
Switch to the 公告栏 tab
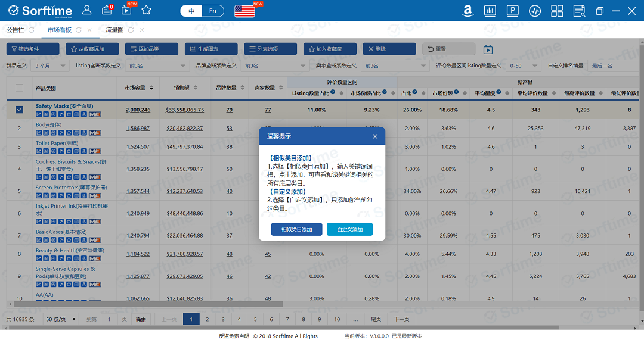tap(15, 30)
